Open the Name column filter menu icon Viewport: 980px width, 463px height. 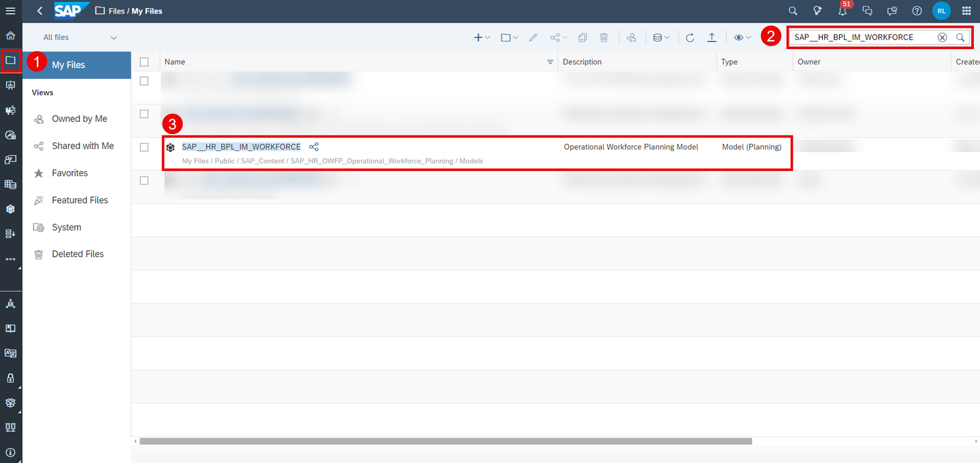550,62
